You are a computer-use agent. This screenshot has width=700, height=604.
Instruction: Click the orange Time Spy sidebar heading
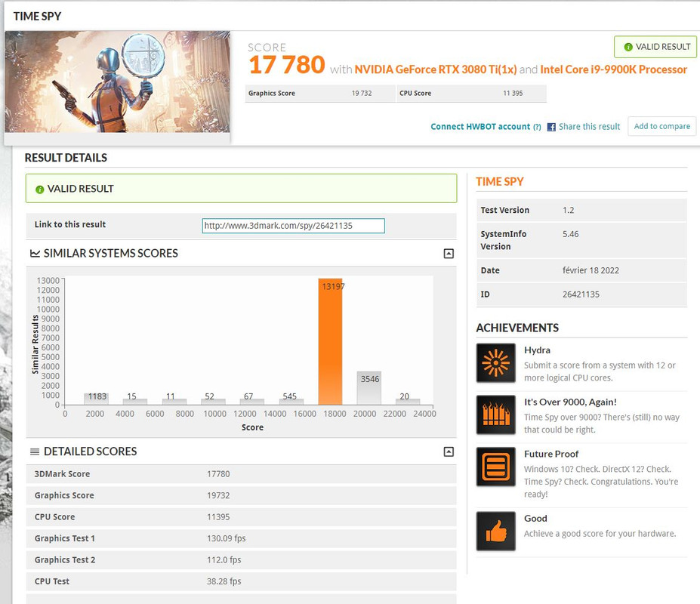500,182
